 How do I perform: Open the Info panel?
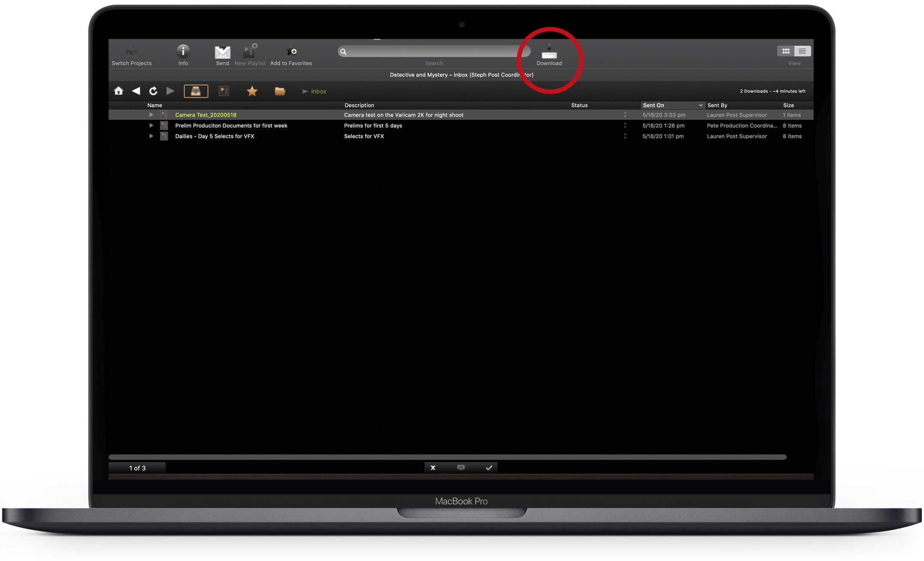click(x=183, y=51)
